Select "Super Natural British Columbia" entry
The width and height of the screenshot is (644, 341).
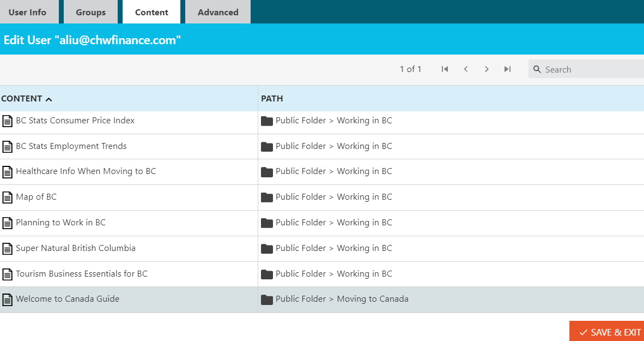click(76, 248)
